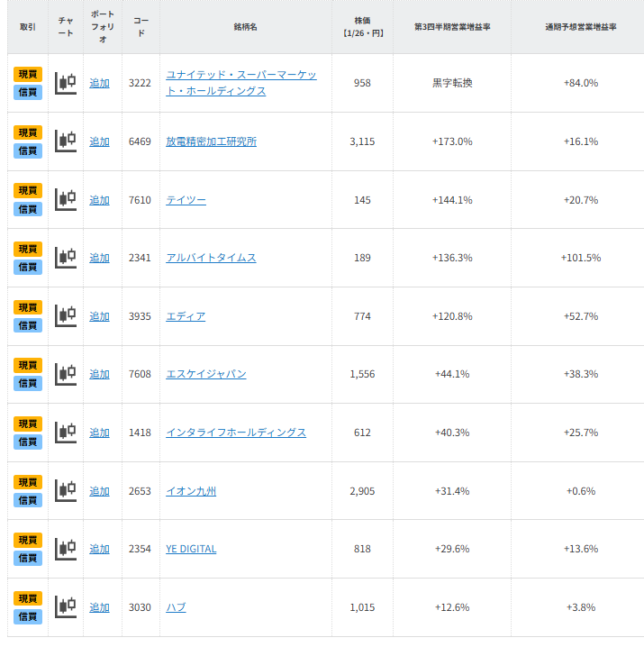Add エディア to portfolio via 追加
Screen dimensions: 644x647
pos(99,316)
